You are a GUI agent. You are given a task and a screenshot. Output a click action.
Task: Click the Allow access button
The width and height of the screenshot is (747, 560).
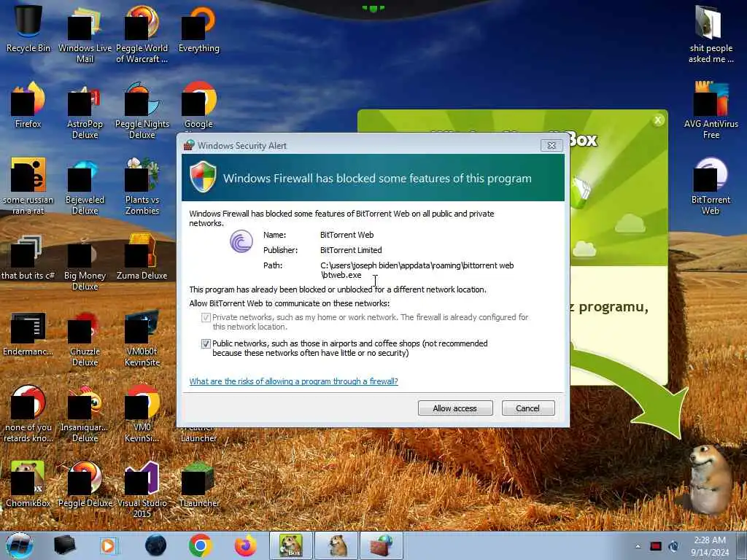tap(455, 408)
